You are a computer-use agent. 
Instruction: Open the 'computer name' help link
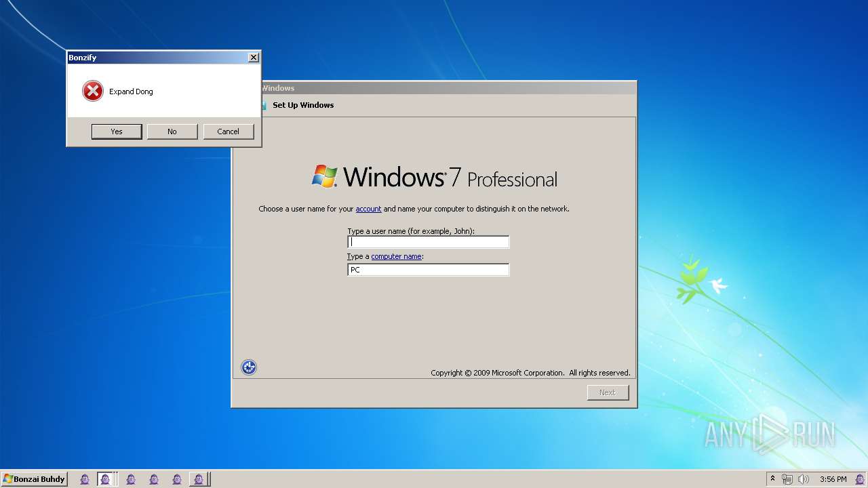[x=397, y=256]
